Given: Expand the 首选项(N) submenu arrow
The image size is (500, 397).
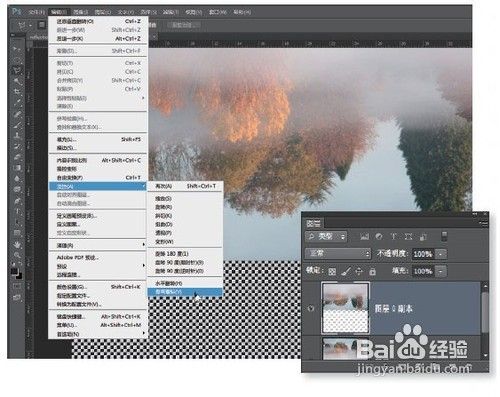Looking at the screenshot, I should point(144,333).
